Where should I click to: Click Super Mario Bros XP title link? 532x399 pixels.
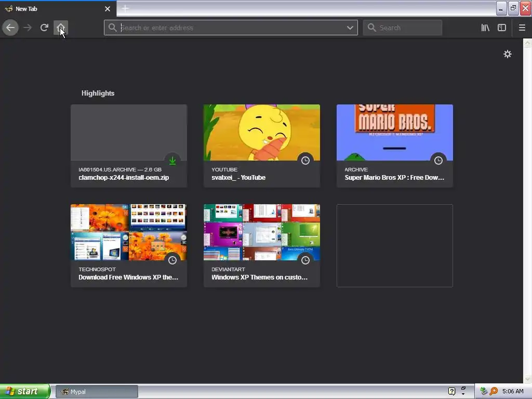(x=394, y=178)
